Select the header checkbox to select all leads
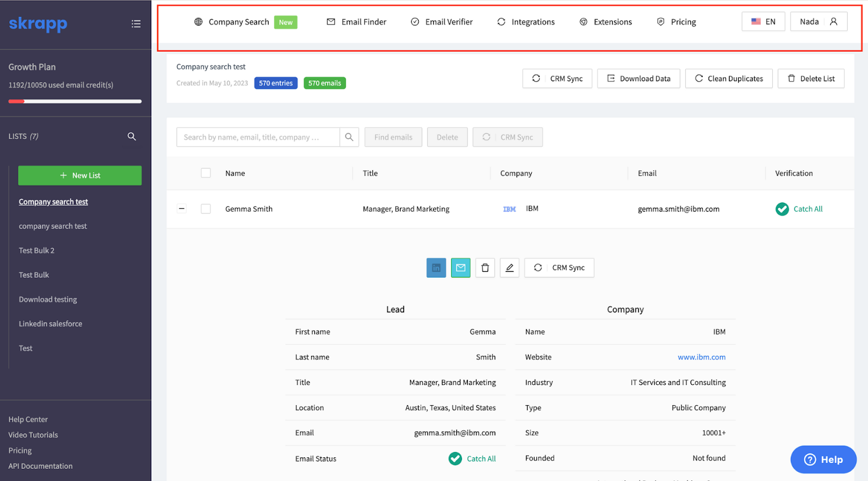Screen dimensions: 868x481 [x=206, y=173]
